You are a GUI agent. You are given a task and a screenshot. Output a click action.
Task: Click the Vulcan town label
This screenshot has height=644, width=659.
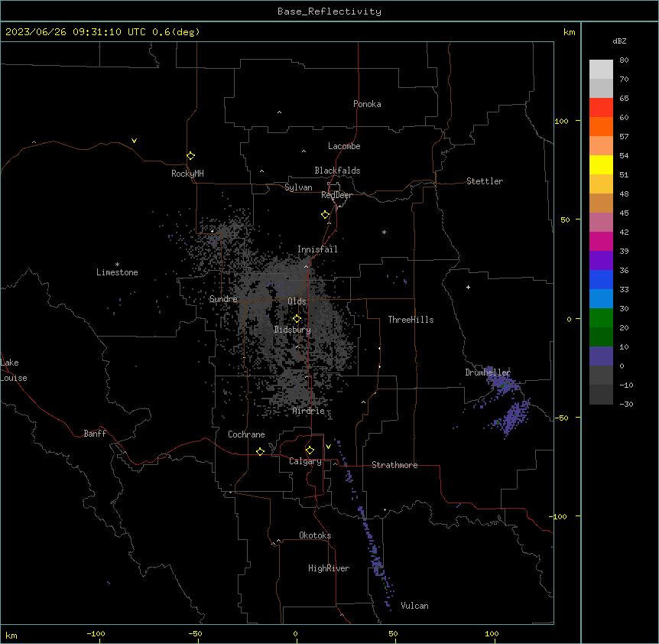[414, 606]
